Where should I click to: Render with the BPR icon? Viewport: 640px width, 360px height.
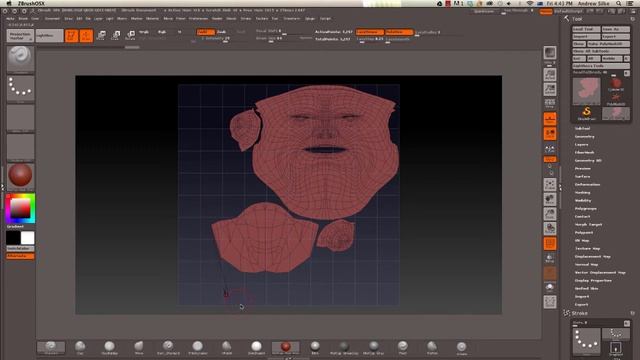(550, 53)
